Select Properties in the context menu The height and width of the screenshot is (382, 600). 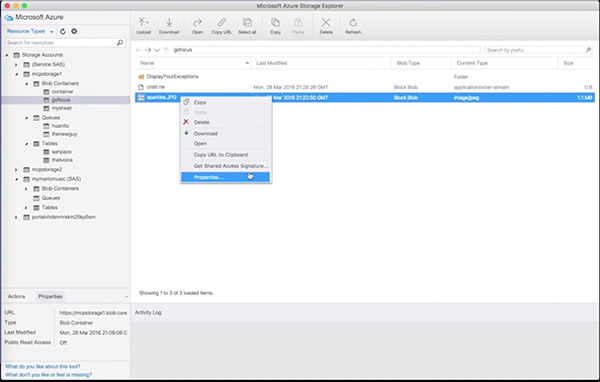(x=226, y=177)
